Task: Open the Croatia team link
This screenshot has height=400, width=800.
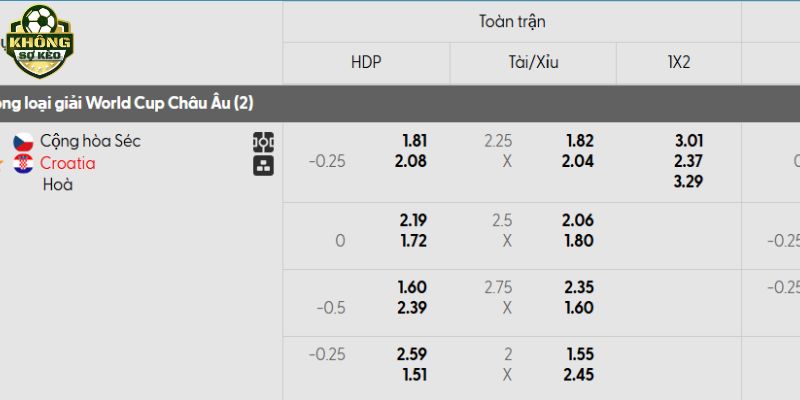Action: coord(68,163)
